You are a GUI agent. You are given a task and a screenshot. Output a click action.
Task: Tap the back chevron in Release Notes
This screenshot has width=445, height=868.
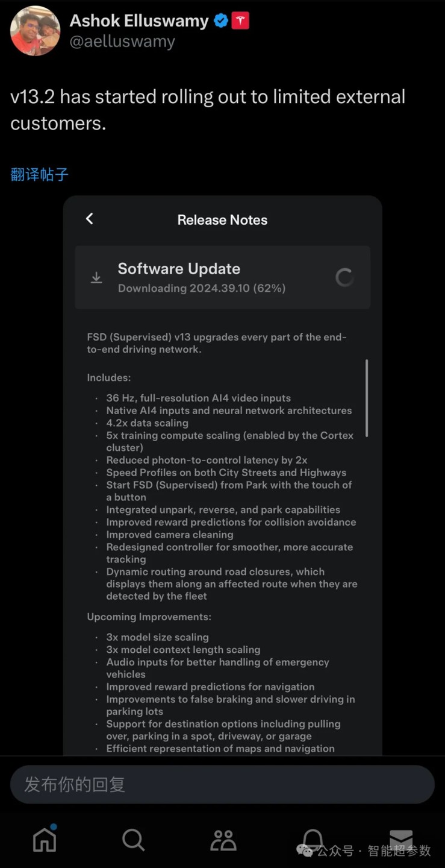[x=90, y=219]
